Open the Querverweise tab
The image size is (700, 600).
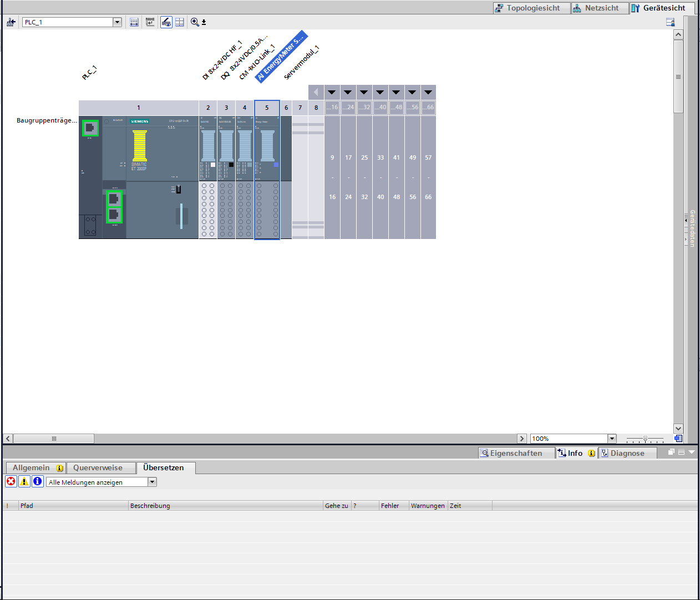coord(98,467)
